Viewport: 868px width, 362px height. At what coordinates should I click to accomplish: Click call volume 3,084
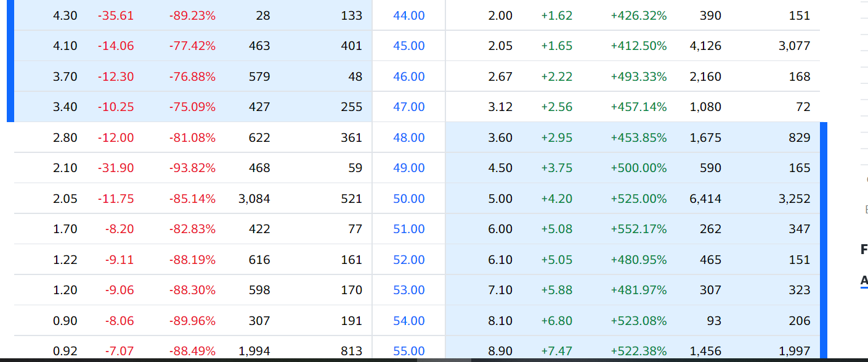(254, 199)
